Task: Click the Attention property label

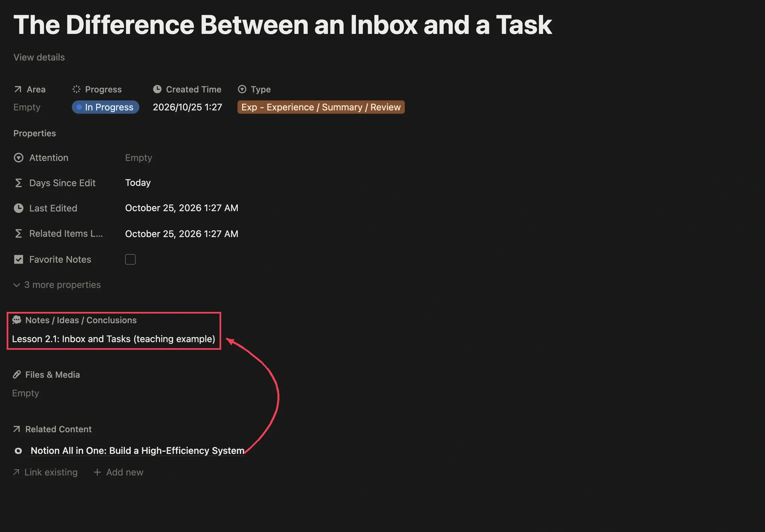Action: click(49, 158)
